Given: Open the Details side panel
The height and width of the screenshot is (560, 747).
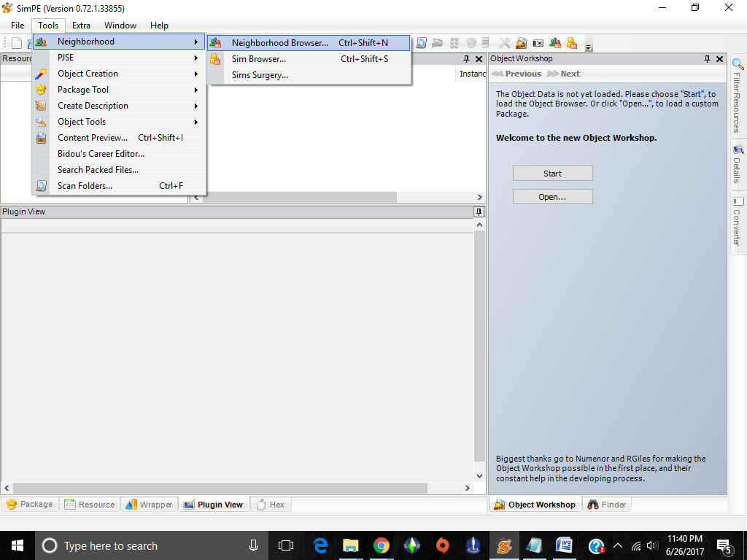Looking at the screenshot, I should pos(738,164).
